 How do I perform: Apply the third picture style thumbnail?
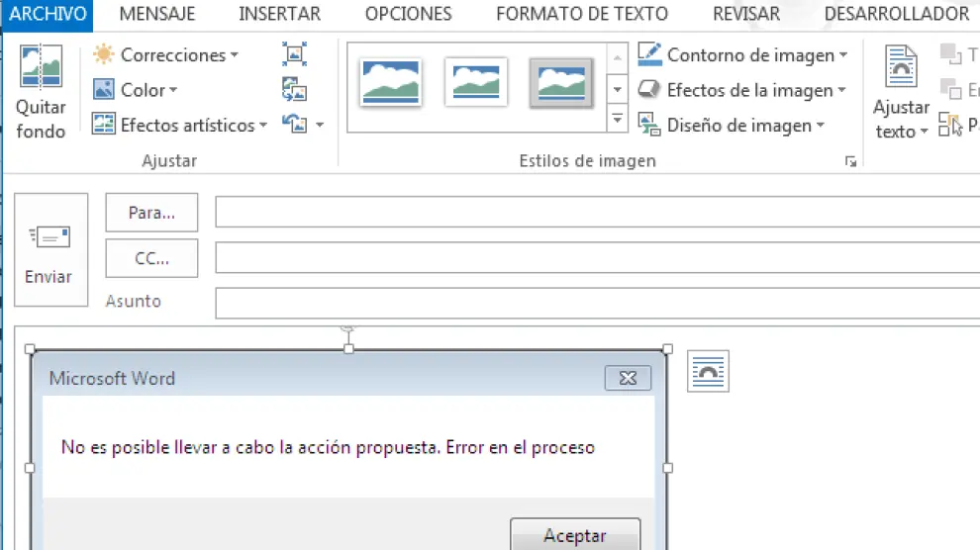coord(561,83)
